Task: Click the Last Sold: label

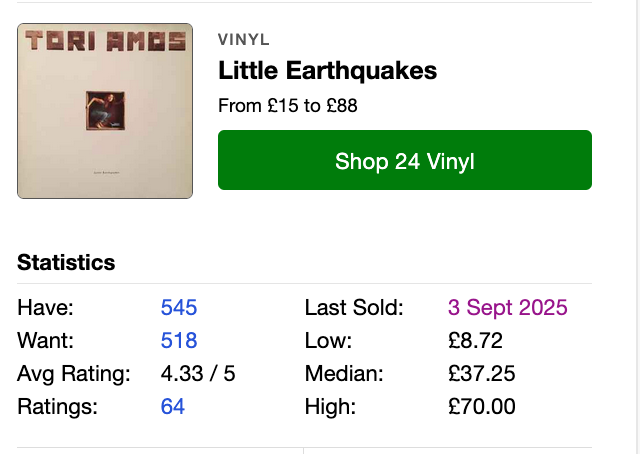Action: (x=354, y=307)
